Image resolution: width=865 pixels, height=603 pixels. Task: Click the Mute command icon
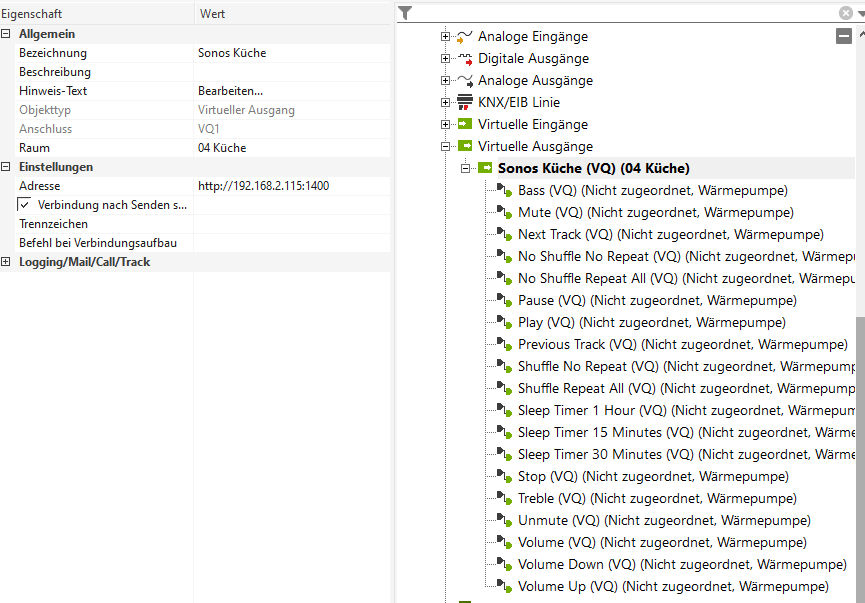tap(504, 212)
